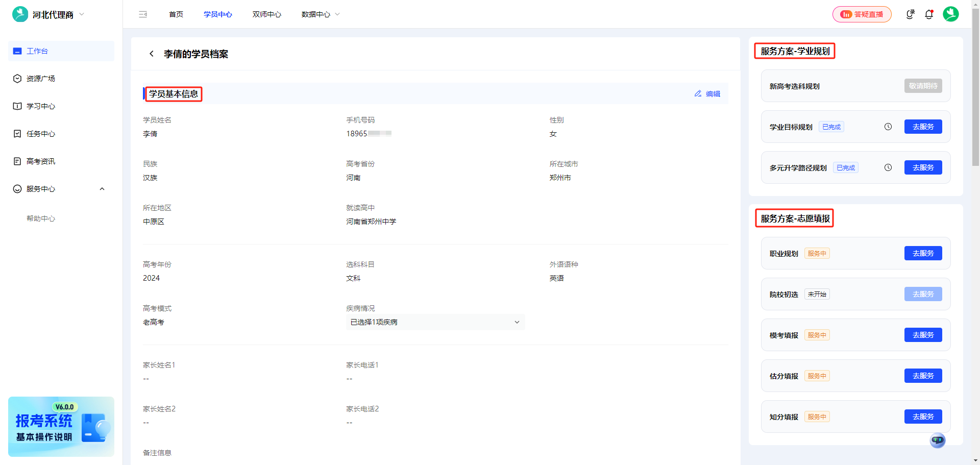Switch to the 双师中心 tab
The width and height of the screenshot is (980, 465).
[x=266, y=14]
